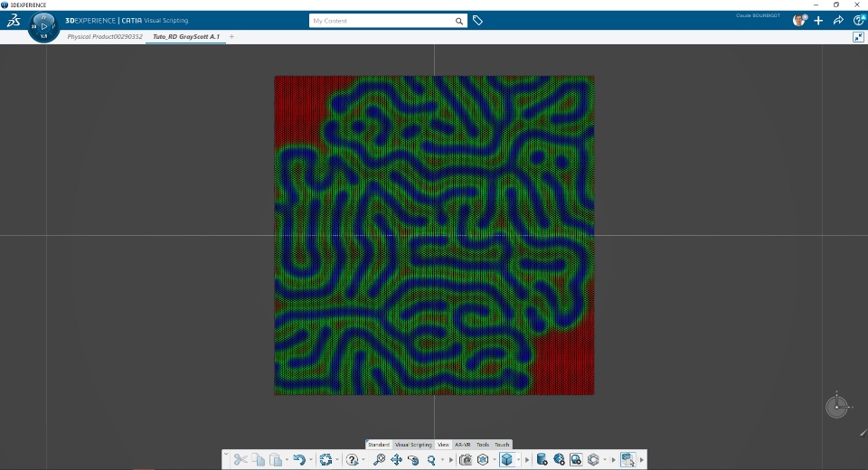Click the Update circular arrows icon
The image size is (868, 470).
pyautogui.click(x=325, y=459)
